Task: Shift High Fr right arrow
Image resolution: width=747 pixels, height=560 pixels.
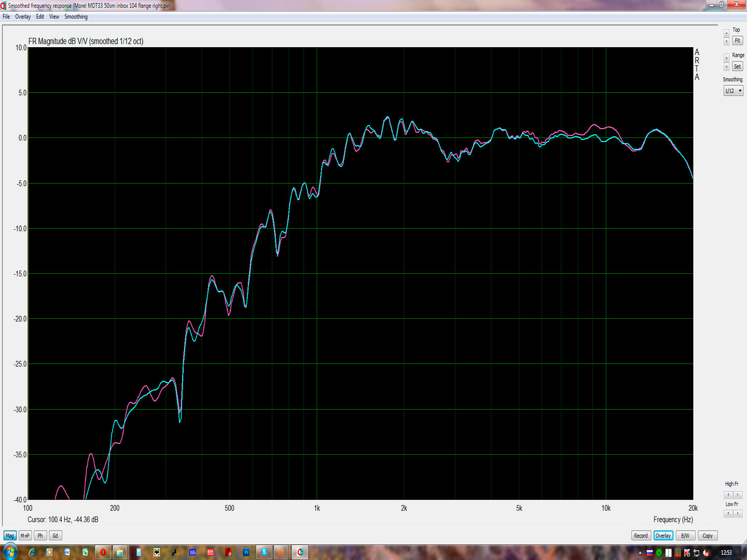Action: [738, 495]
